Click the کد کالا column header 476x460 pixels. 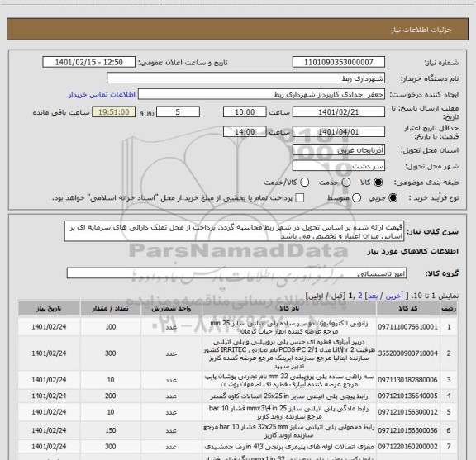click(408, 309)
